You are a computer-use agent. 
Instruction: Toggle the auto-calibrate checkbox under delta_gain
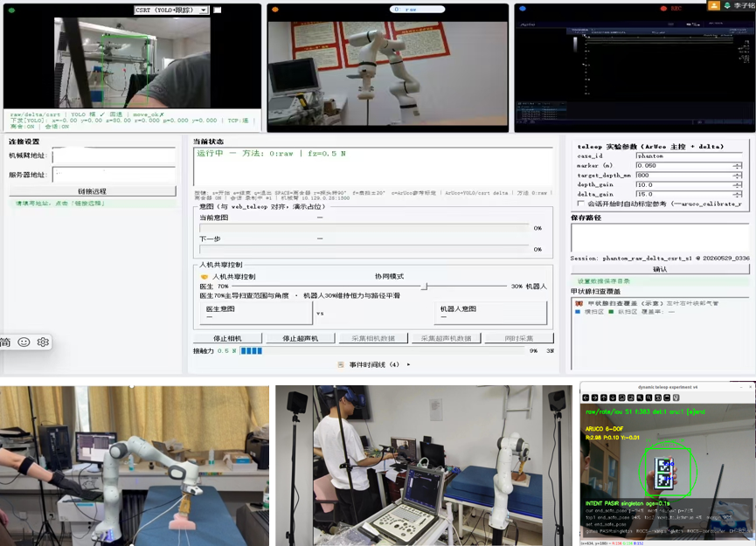click(x=580, y=204)
